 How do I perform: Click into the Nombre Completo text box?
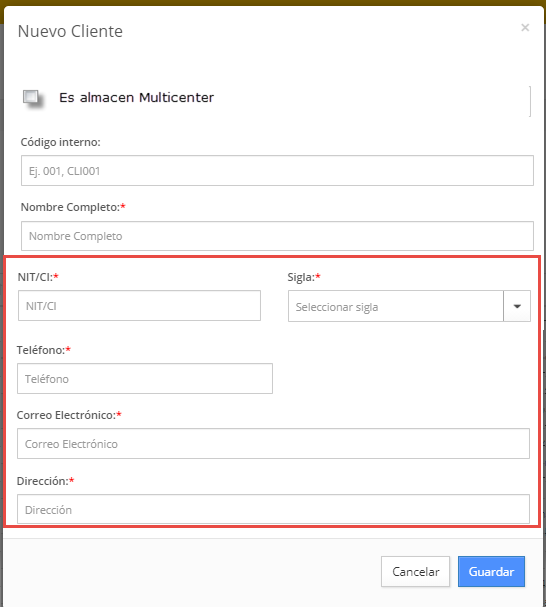[277, 236]
